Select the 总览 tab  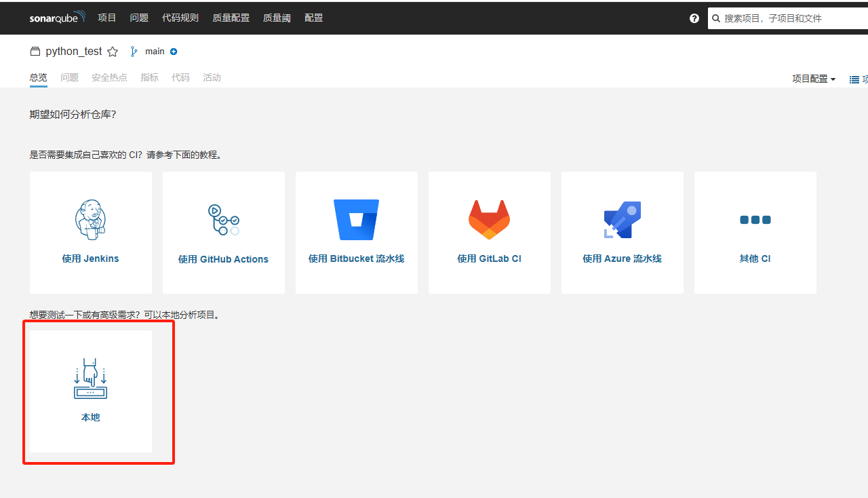click(39, 77)
